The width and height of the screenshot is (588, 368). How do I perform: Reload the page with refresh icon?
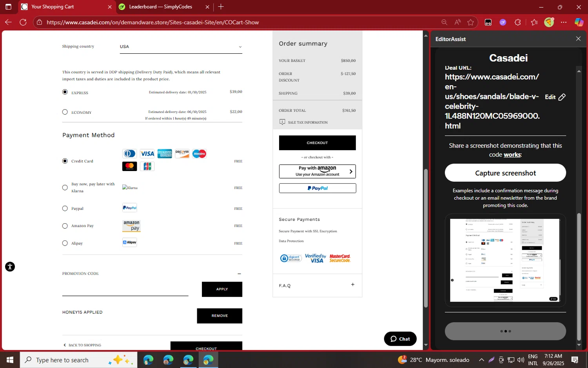click(23, 22)
